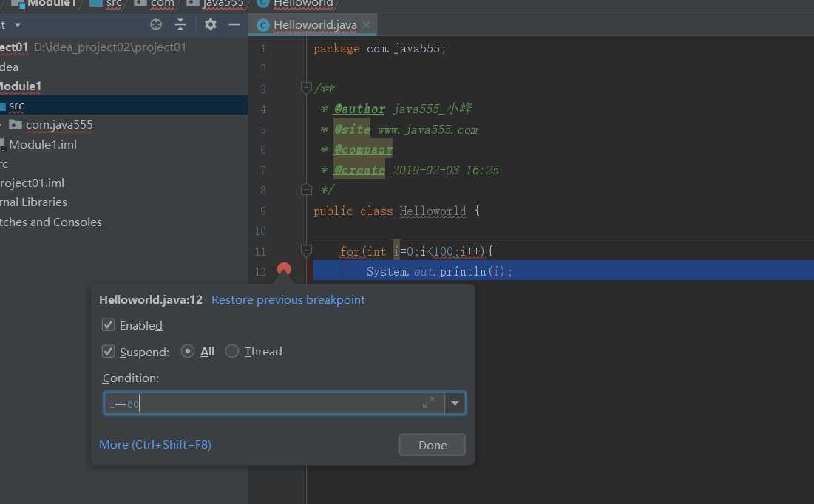Select External Libraries tree node
This screenshot has width=814, height=504.
click(x=33, y=202)
